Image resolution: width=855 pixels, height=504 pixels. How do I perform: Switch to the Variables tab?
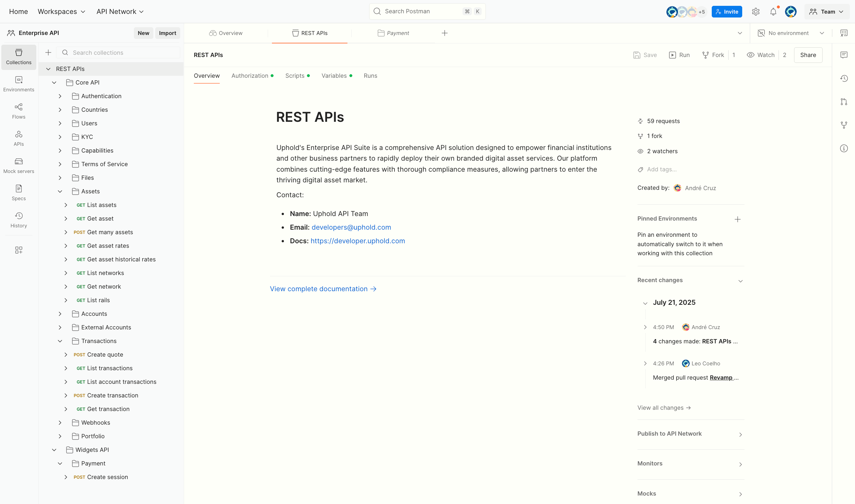(337, 76)
